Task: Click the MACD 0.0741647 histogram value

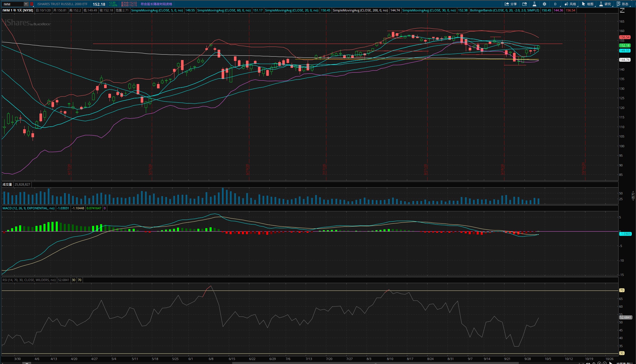Action: [x=94, y=208]
